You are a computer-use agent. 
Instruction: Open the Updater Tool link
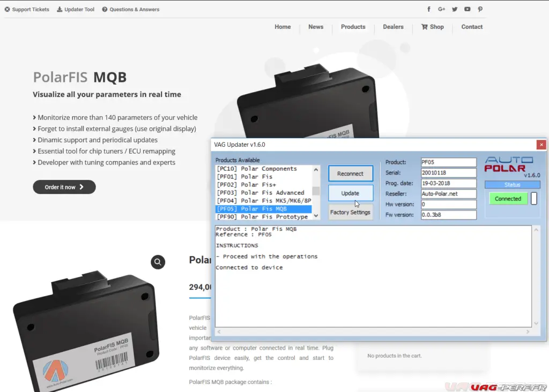(76, 10)
